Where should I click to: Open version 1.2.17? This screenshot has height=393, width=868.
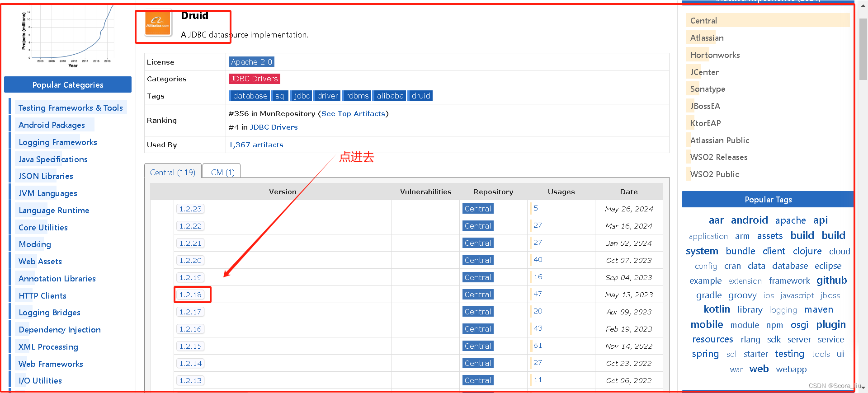coord(190,312)
